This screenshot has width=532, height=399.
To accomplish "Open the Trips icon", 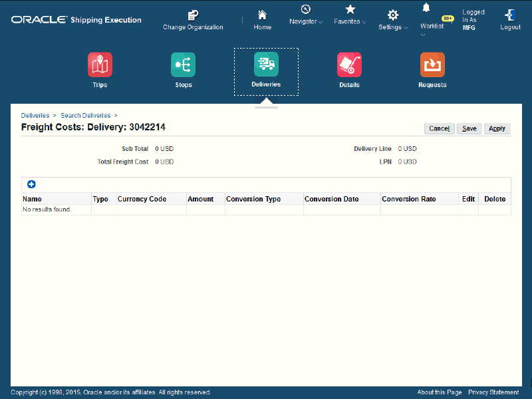I will coord(100,65).
